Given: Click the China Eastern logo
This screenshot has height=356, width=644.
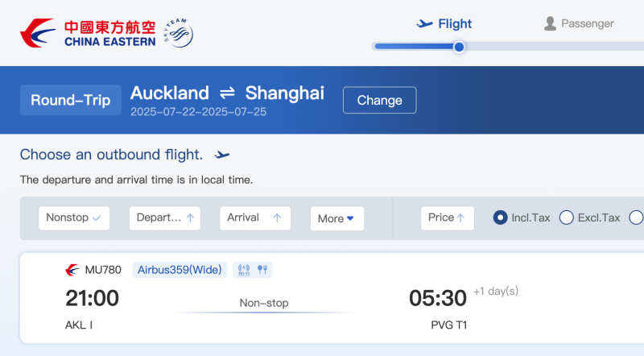Looking at the screenshot, I should [88, 33].
